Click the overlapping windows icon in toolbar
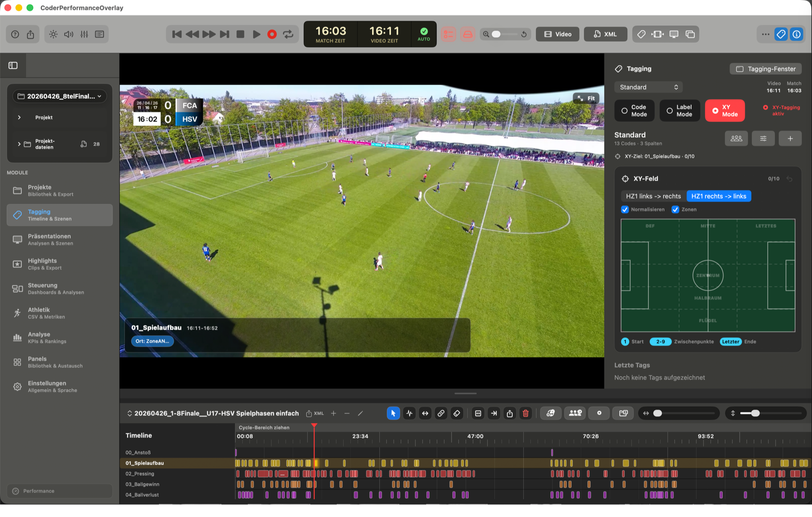The height and width of the screenshot is (517, 812). pyautogui.click(x=690, y=34)
